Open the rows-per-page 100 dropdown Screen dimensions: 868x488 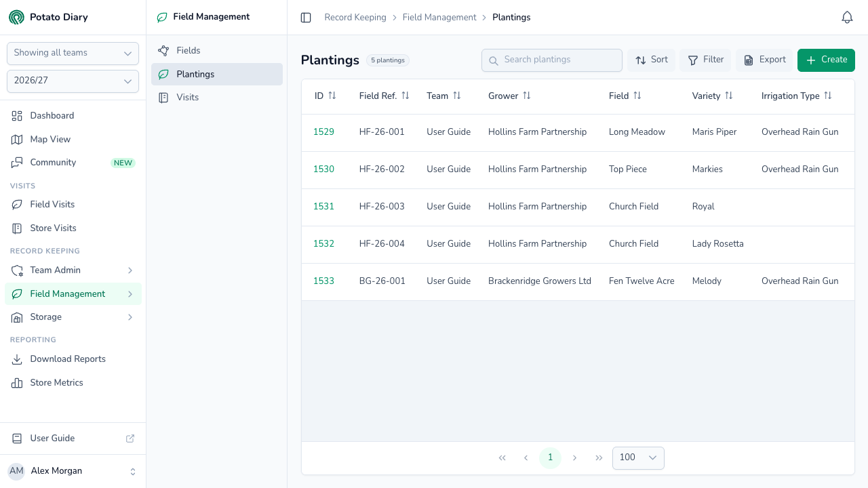(x=638, y=458)
